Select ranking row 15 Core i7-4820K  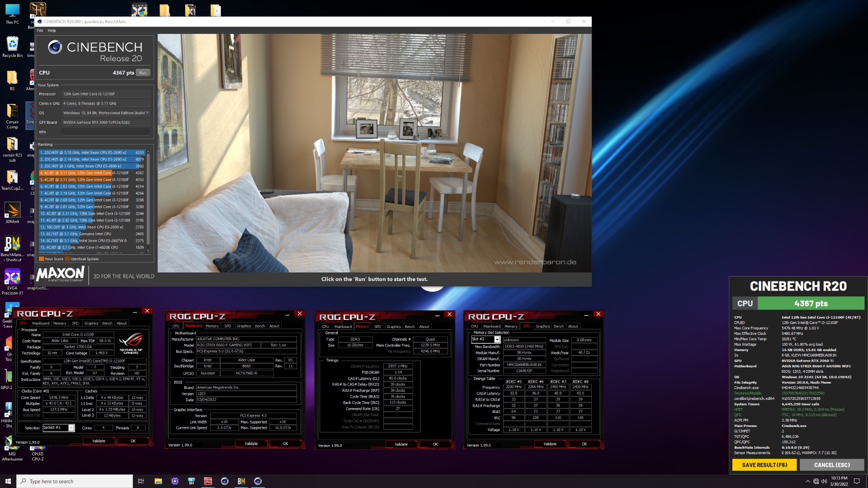pyautogui.click(x=92, y=248)
